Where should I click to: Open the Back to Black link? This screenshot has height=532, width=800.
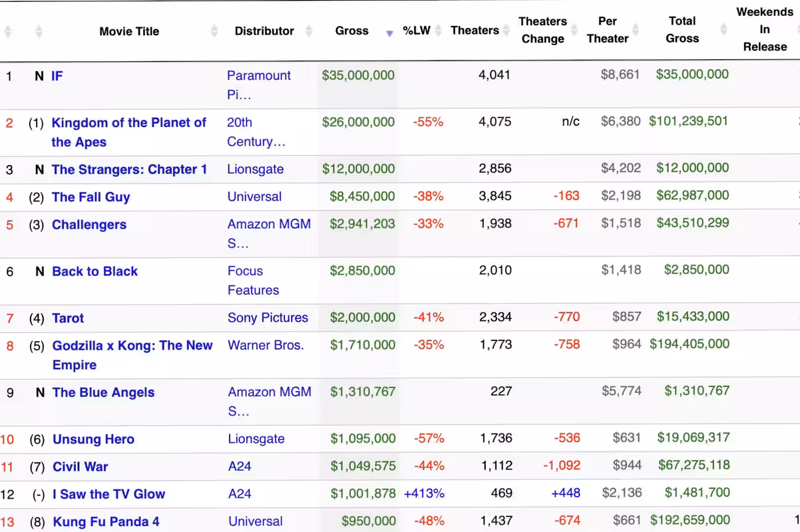click(x=95, y=271)
